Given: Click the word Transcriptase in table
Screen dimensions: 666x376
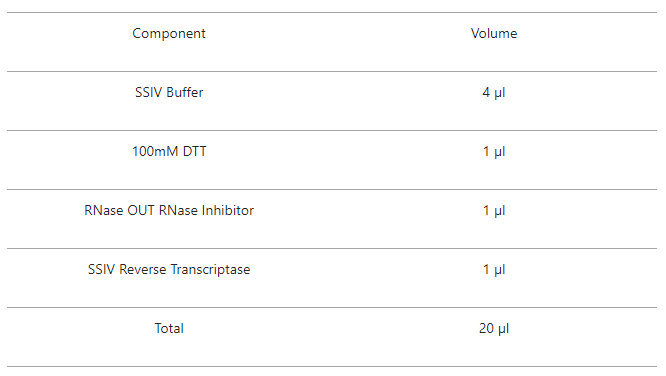Looking at the screenshot, I should (210, 270).
